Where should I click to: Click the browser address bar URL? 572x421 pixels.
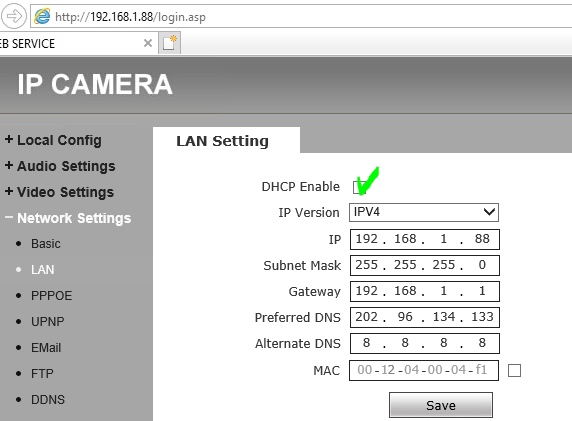coord(130,17)
